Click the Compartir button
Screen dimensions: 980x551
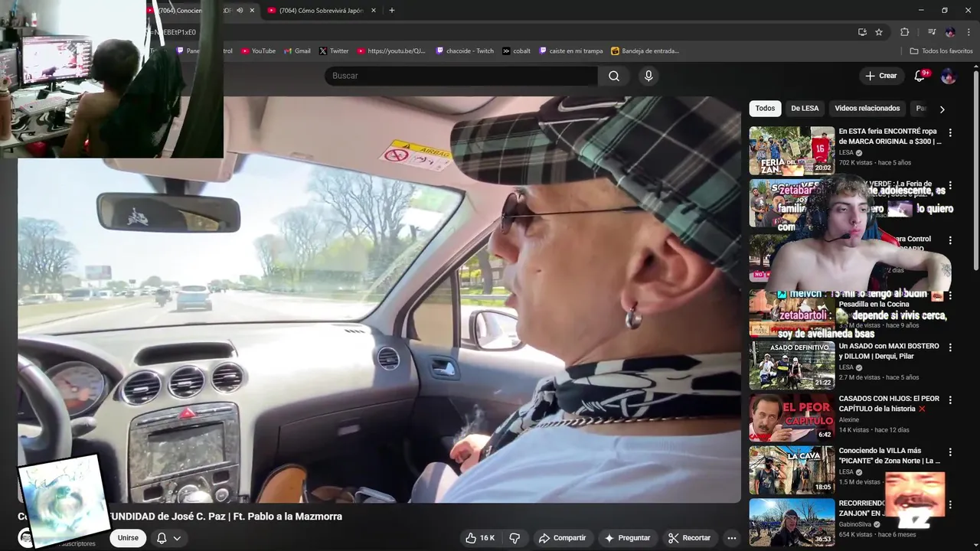pyautogui.click(x=562, y=538)
